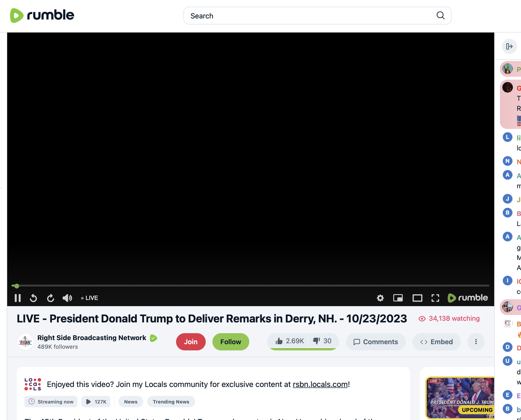The height and width of the screenshot is (420, 521).
Task: Open the player settings gear
Action: pyautogui.click(x=380, y=298)
